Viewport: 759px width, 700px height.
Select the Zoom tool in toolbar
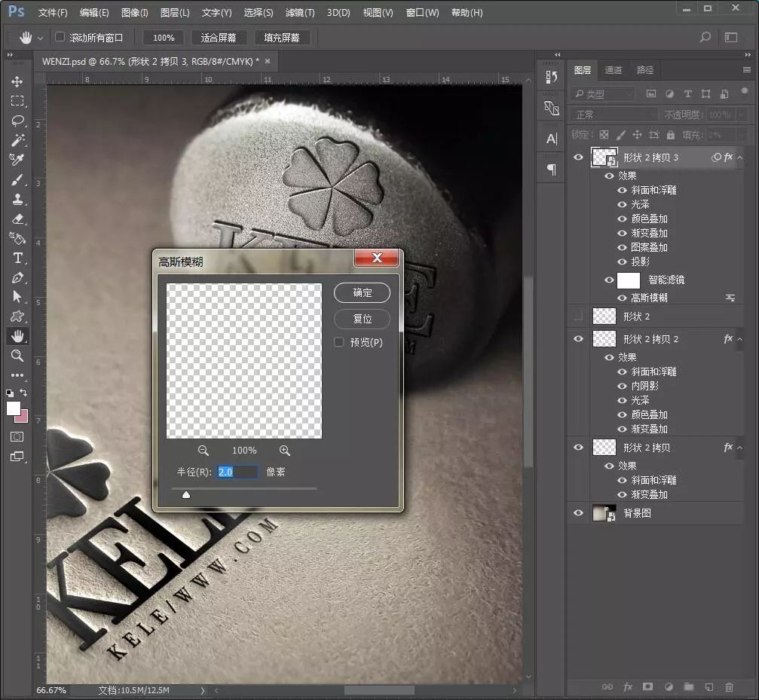pos(17,356)
